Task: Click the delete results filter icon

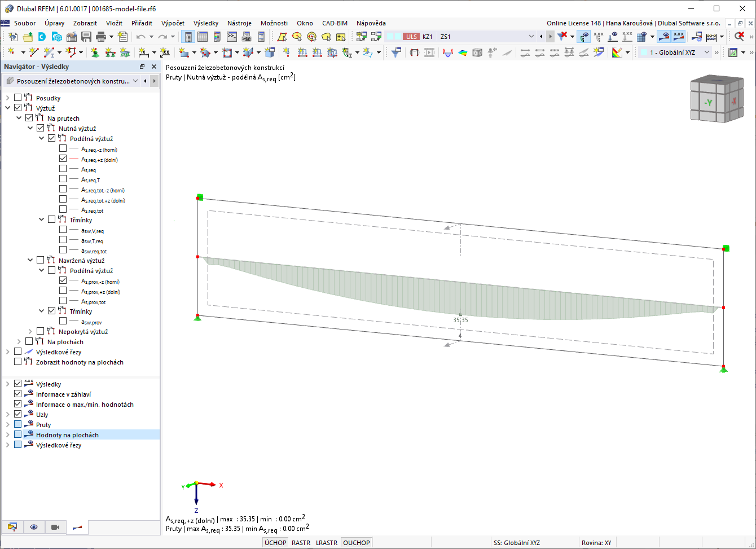Action: 562,37
